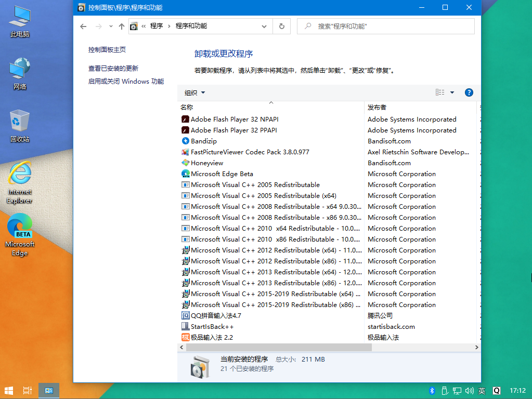Click publisher Axel Rietschin Software Develop...

[x=418, y=152]
